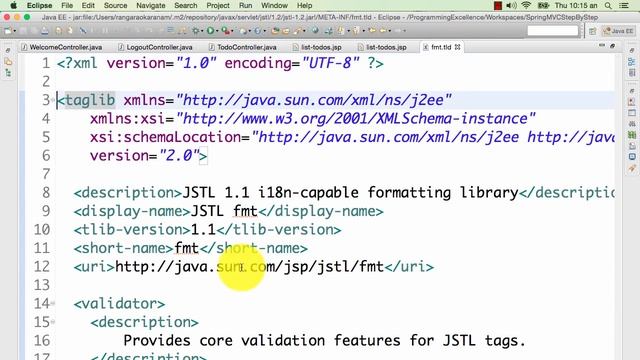
Task: Click the Print toolbar icon
Action: coord(44,31)
